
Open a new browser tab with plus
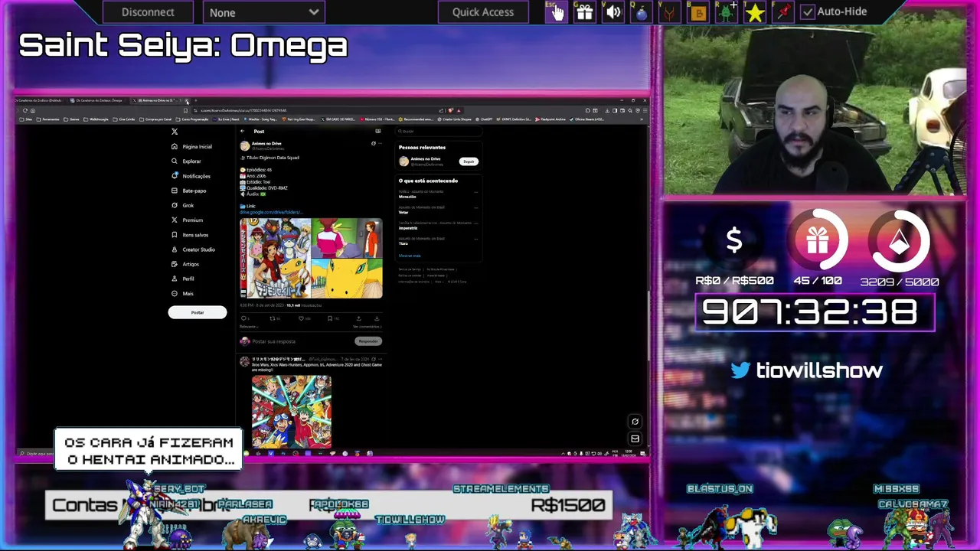(x=196, y=100)
